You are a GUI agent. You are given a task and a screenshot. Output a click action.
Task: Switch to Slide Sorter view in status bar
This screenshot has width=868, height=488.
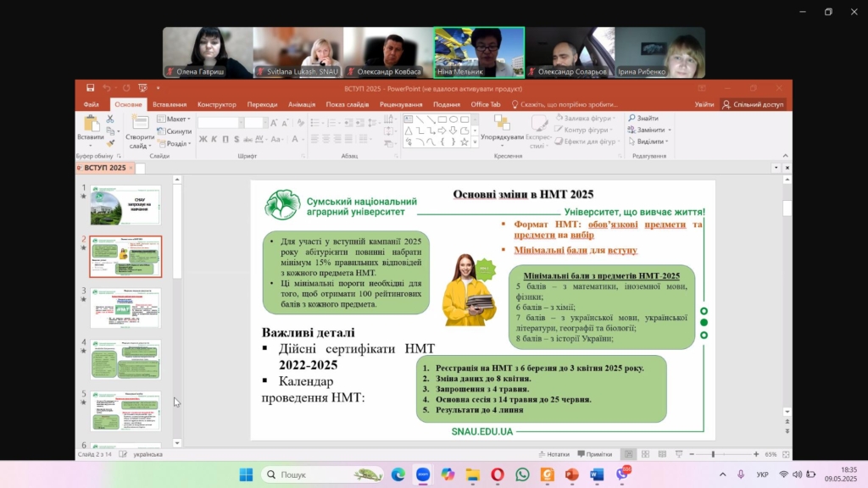(644, 454)
